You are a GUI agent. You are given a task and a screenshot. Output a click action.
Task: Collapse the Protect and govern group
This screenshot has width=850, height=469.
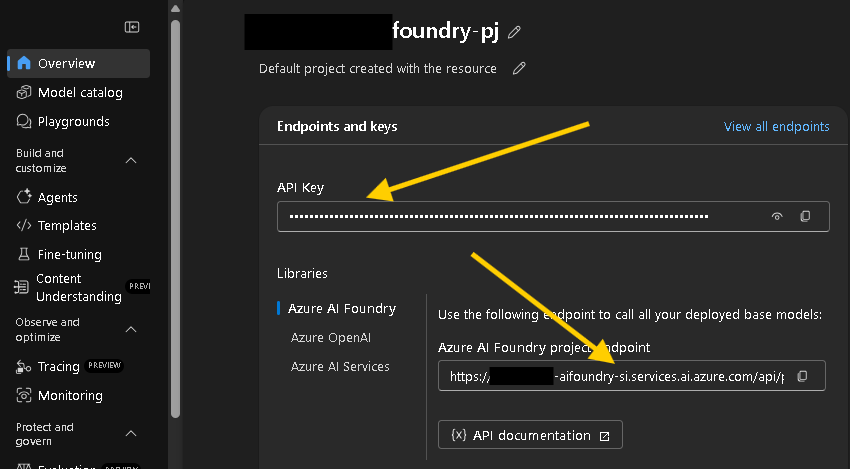pyautogui.click(x=131, y=434)
